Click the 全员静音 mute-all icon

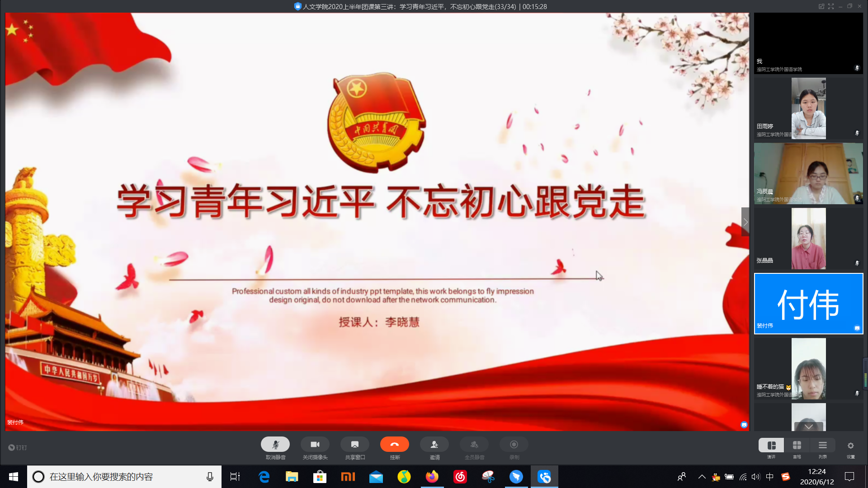(474, 445)
